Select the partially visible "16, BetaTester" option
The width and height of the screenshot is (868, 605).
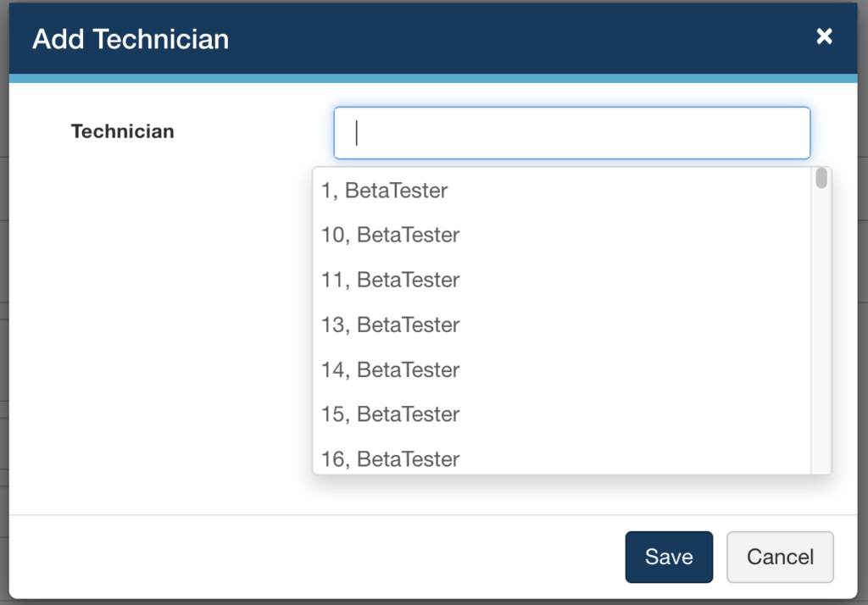pos(391,459)
